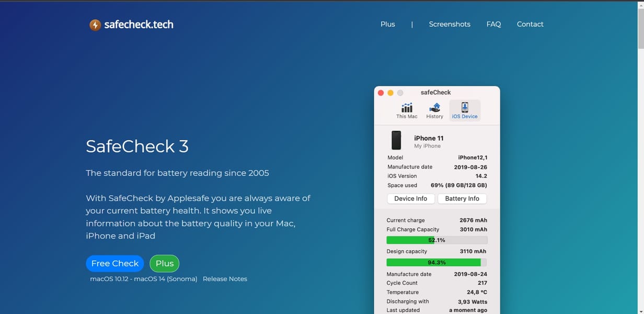Click the safeCheck window title

(435, 93)
